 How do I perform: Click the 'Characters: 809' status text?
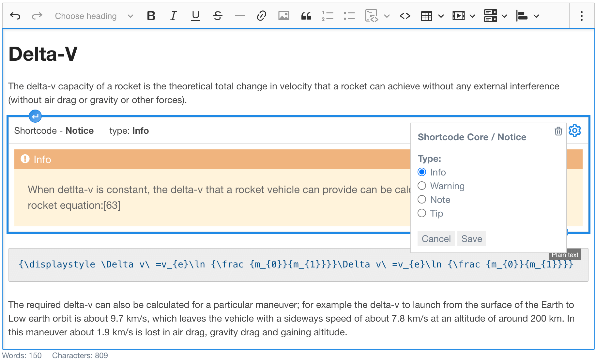(x=80, y=356)
